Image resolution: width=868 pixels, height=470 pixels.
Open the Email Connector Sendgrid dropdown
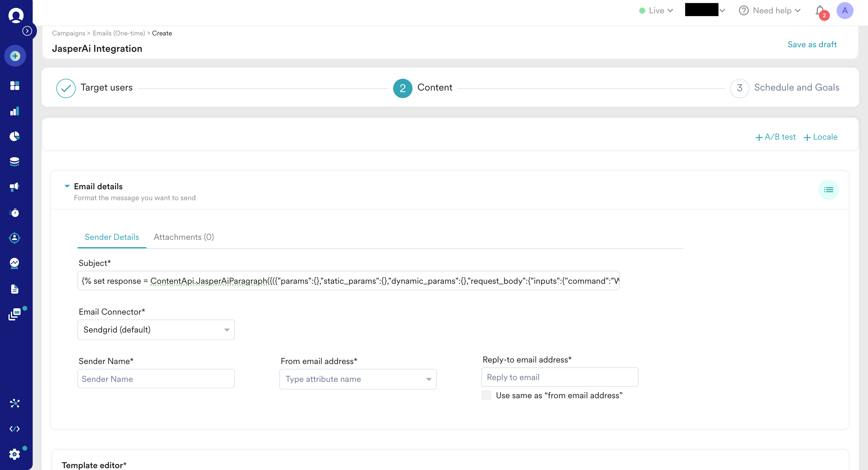point(156,330)
